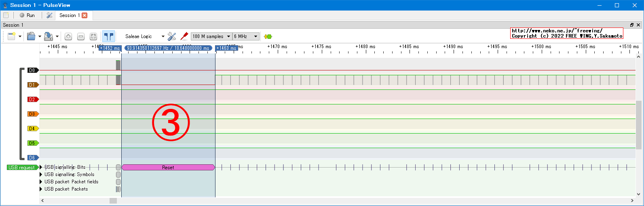Zoom in with the plus icon
The image size is (644, 206).
[x=68, y=36]
